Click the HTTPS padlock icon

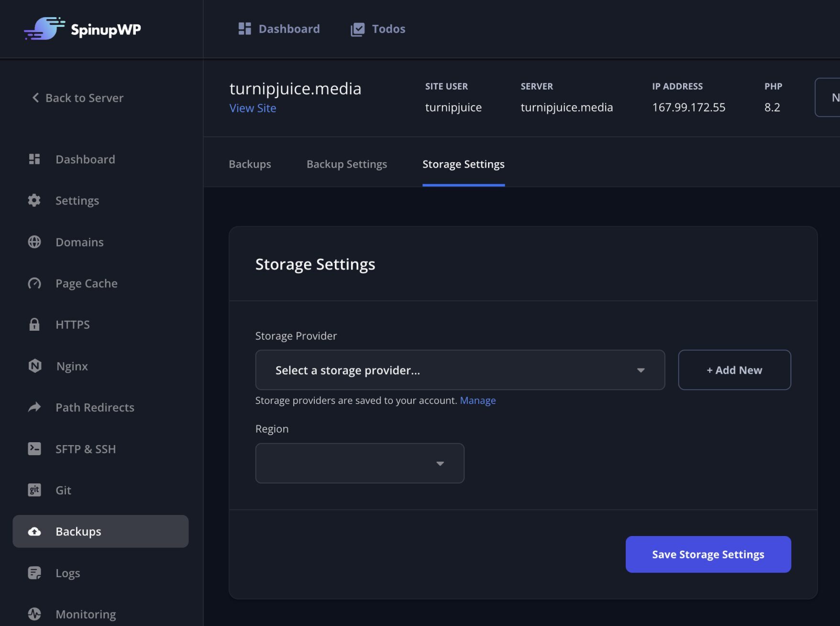point(34,324)
